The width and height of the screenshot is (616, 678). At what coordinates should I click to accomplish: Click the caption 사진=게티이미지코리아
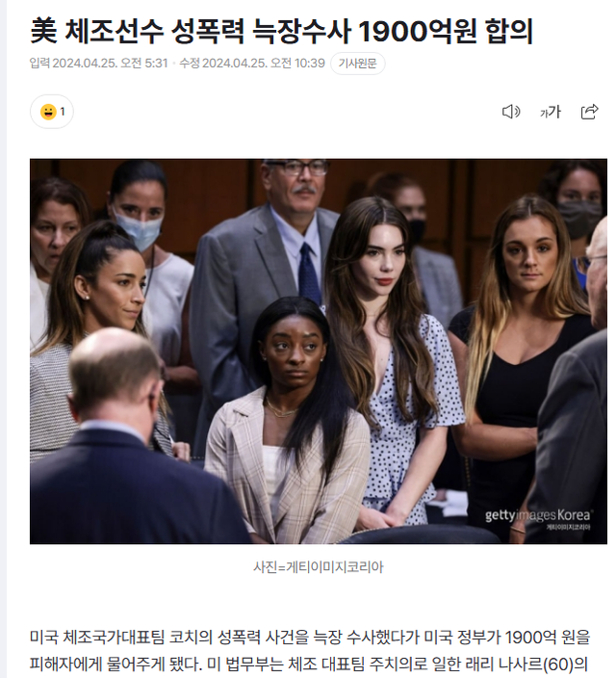point(319,567)
